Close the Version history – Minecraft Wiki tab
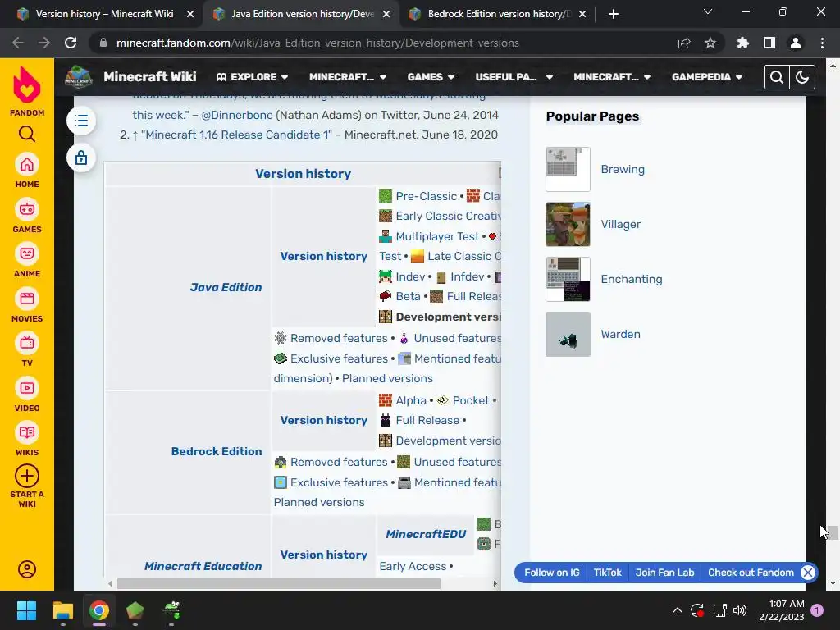This screenshot has height=630, width=840. (x=190, y=14)
